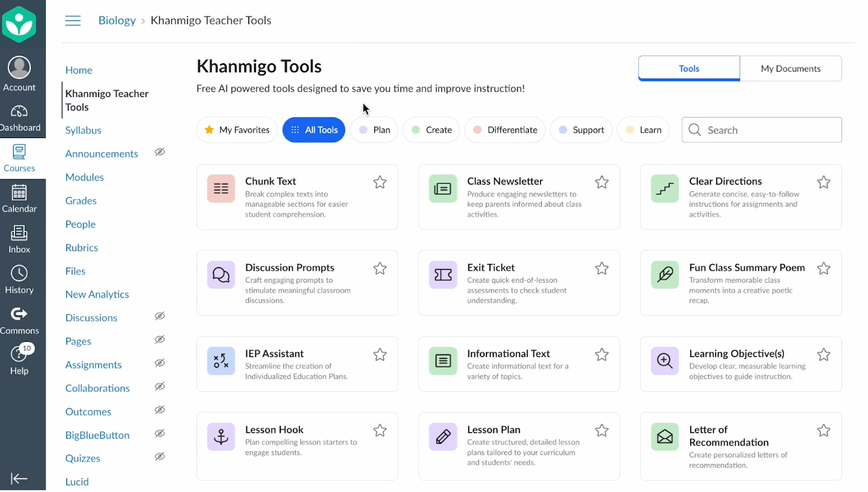Open Courses in global navigation
The height and width of the screenshot is (492, 868).
pyautogui.click(x=19, y=159)
